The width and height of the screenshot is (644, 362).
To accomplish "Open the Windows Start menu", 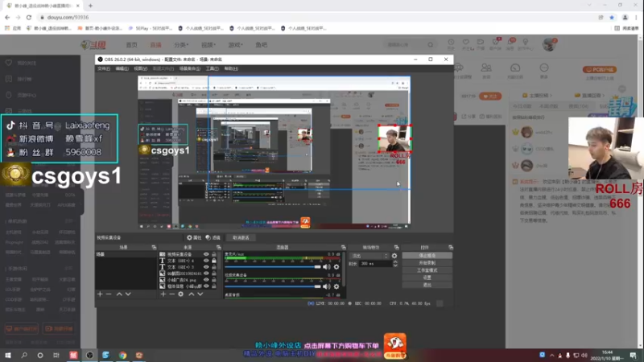I will coord(8,355).
